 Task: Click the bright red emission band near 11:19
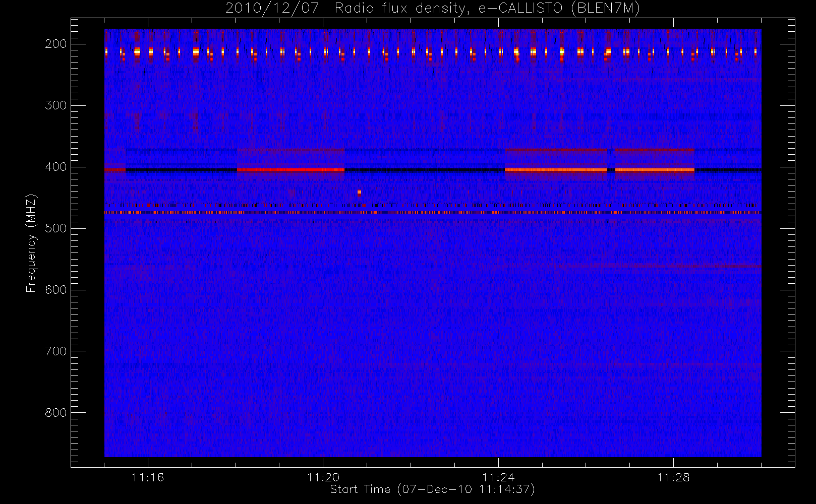pos(290,170)
